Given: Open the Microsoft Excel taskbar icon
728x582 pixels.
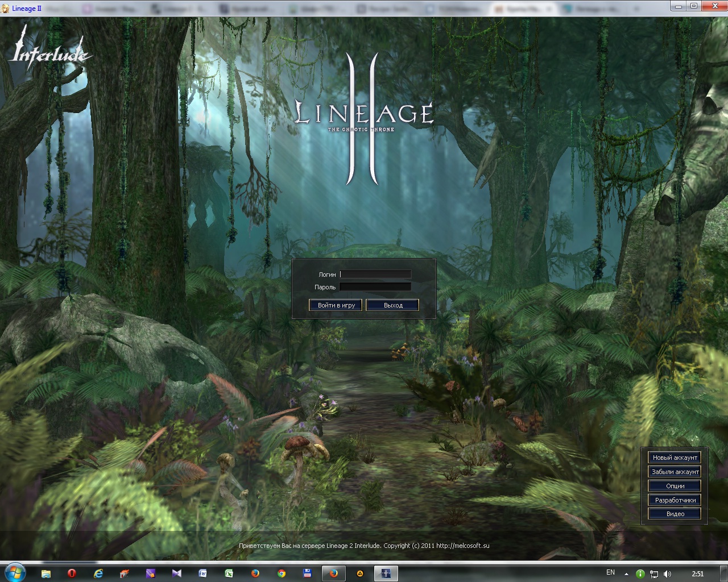Looking at the screenshot, I should (229, 573).
